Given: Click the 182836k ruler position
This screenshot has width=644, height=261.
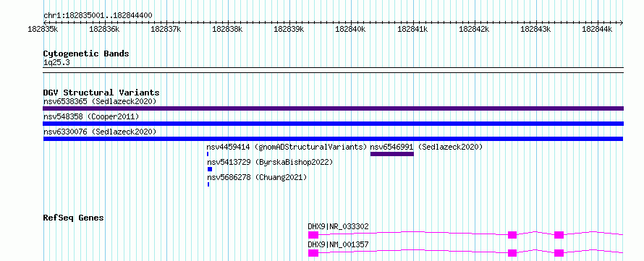Looking at the screenshot, I should coord(105,29).
